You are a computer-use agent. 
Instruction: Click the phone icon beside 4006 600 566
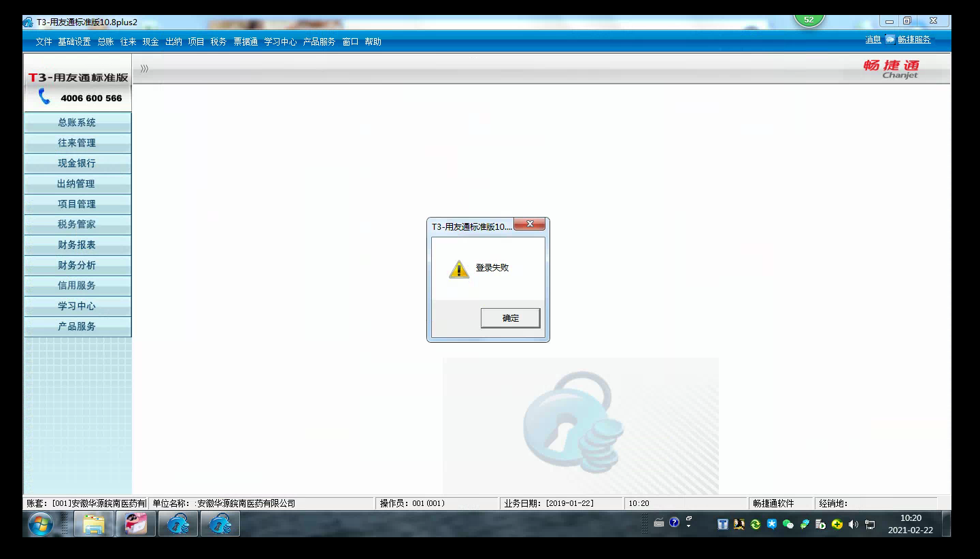tap(44, 97)
